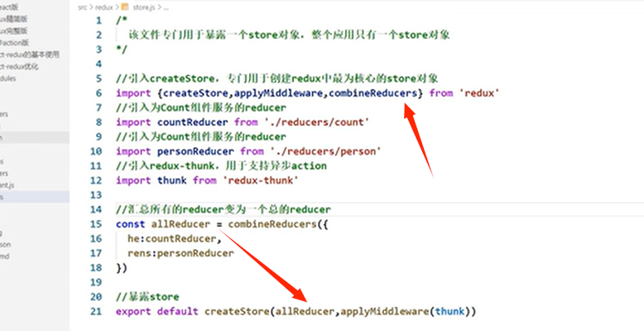The height and width of the screenshot is (331, 644).
Task: Click the './reducers/count' path string
Action: (317, 122)
